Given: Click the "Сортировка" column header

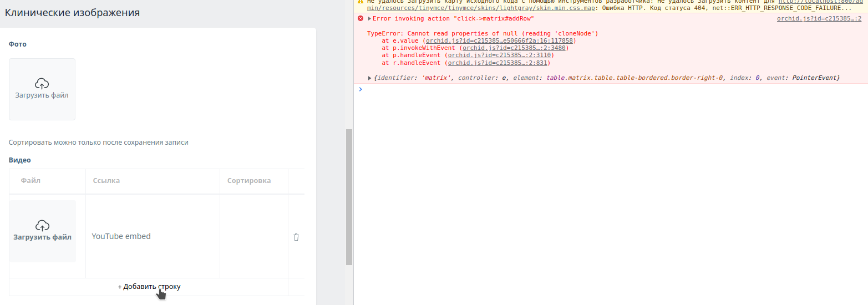Looking at the screenshot, I should (249, 181).
